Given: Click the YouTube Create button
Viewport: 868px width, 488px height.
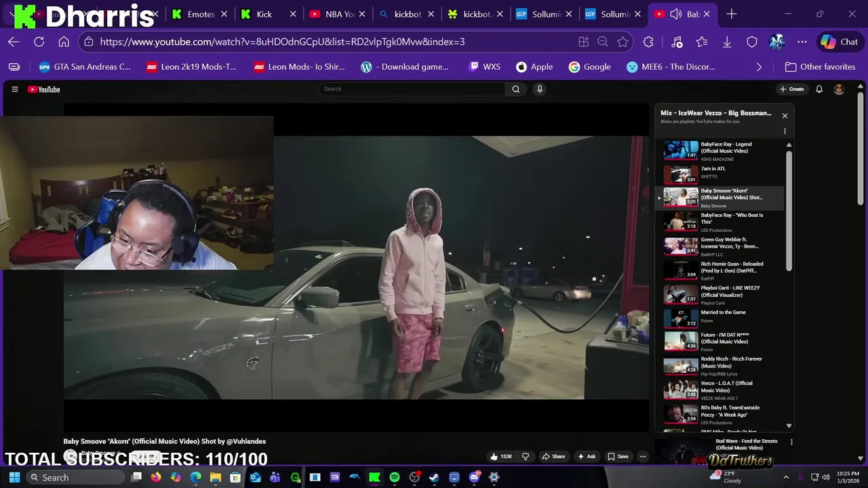Looking at the screenshot, I should click(x=791, y=89).
